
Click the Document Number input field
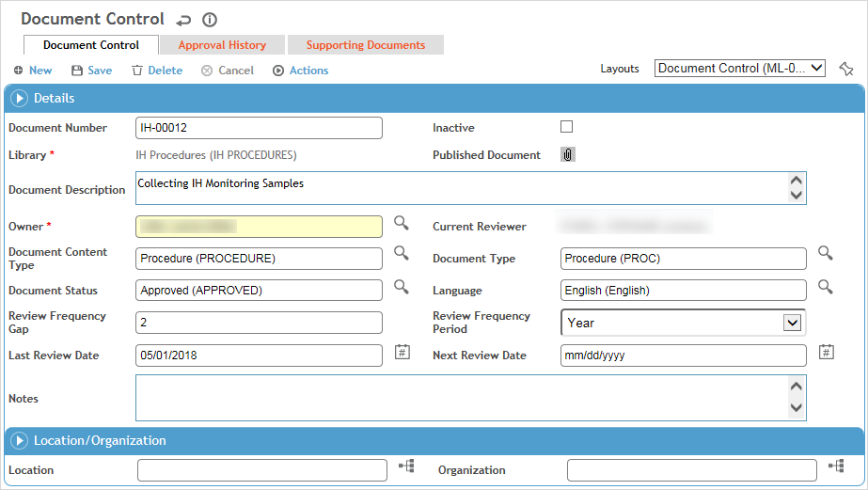(x=259, y=128)
